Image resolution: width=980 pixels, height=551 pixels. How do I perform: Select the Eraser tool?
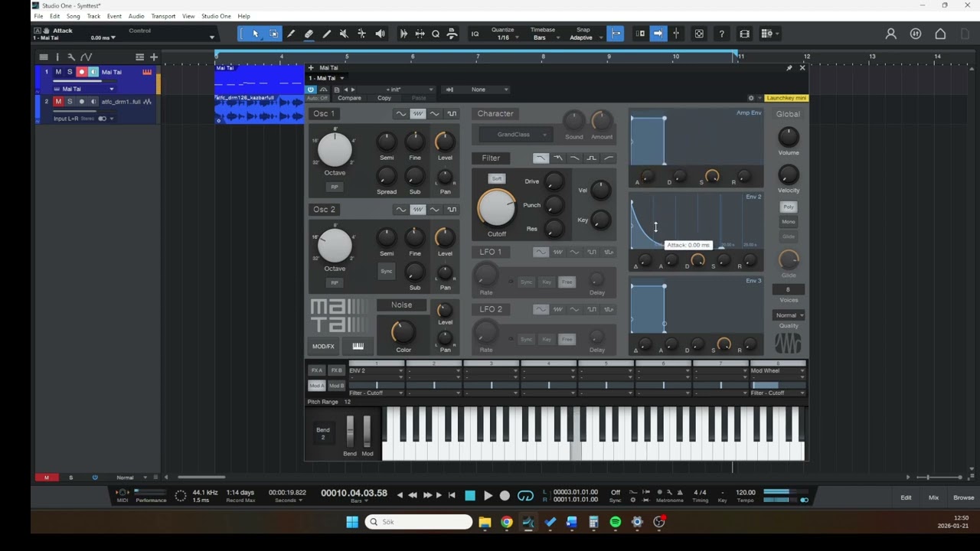pos(309,34)
